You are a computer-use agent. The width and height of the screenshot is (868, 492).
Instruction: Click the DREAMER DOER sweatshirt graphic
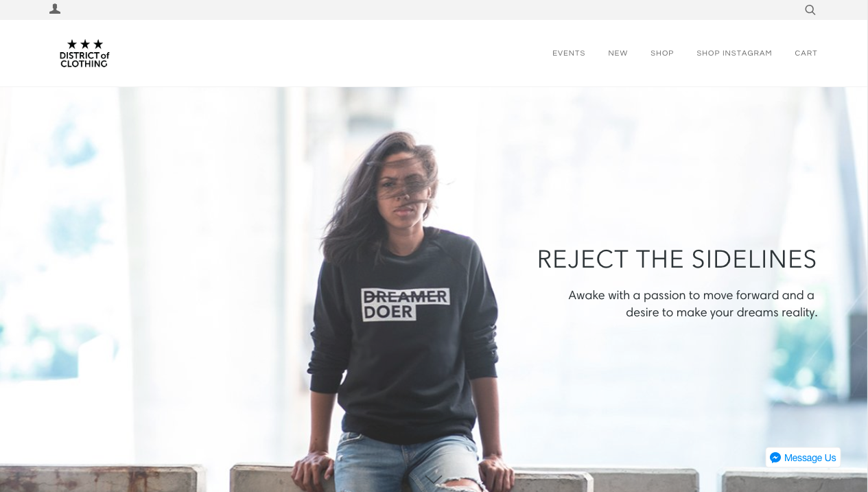406,304
